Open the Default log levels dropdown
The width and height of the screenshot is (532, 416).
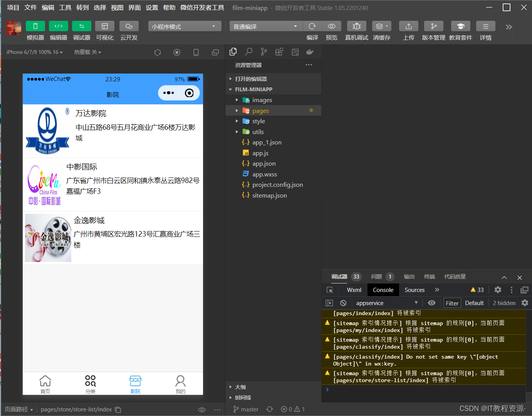click(474, 303)
